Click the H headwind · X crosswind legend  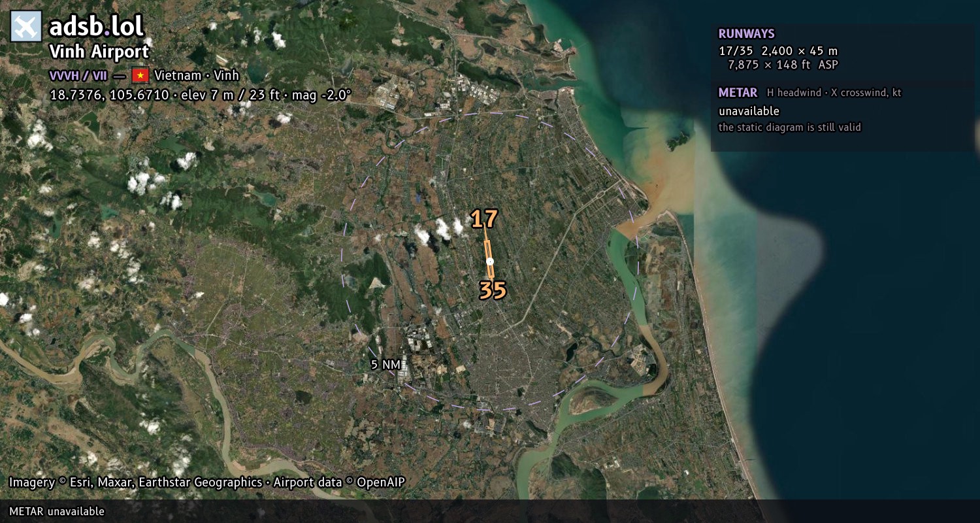[834, 93]
